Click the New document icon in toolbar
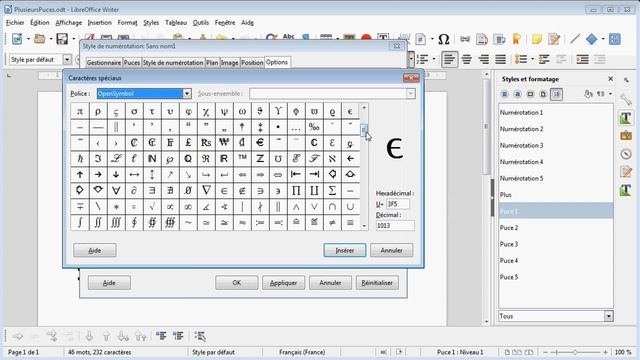 pos(17,39)
